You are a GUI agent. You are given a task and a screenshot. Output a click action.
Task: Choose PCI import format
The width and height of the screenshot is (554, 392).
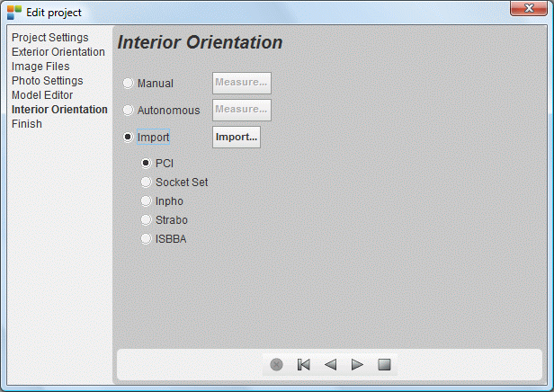(146, 163)
